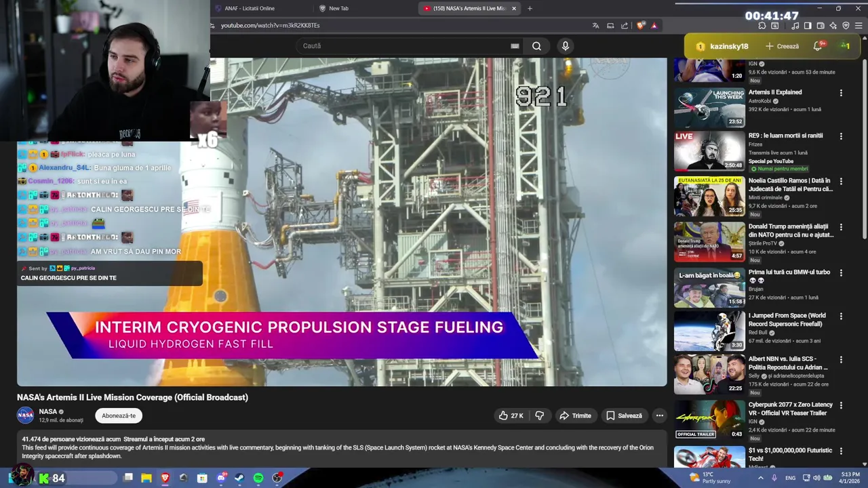Viewport: 868px width, 488px height.
Task: Open the I Jumped From Space thumbnail
Action: (x=709, y=331)
